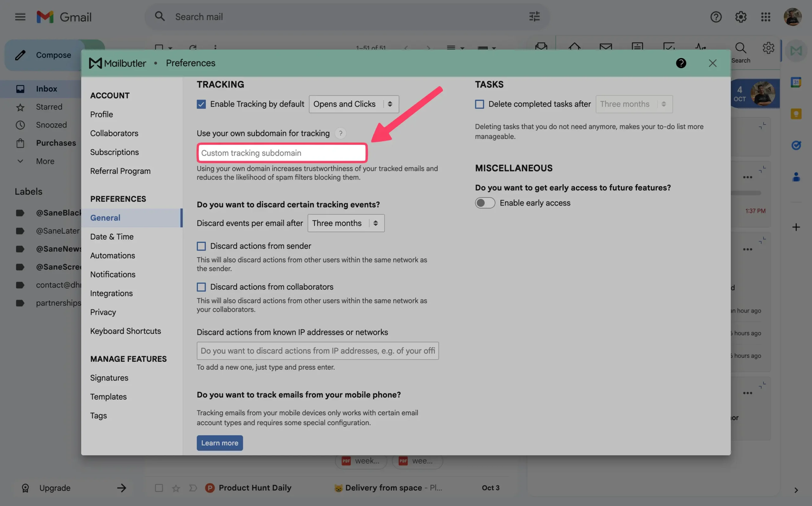Open the Date & Time preferences
The image size is (812, 506).
112,237
